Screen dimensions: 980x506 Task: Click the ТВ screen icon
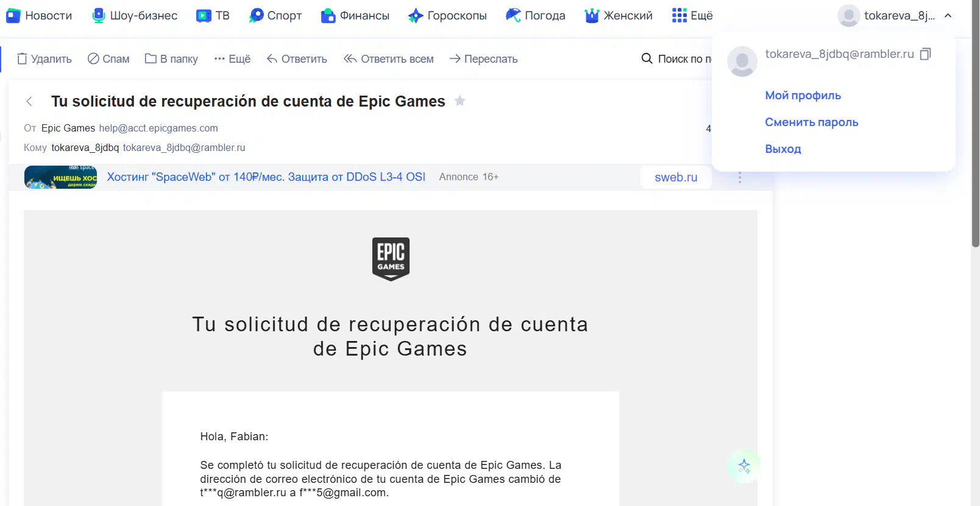pos(204,15)
